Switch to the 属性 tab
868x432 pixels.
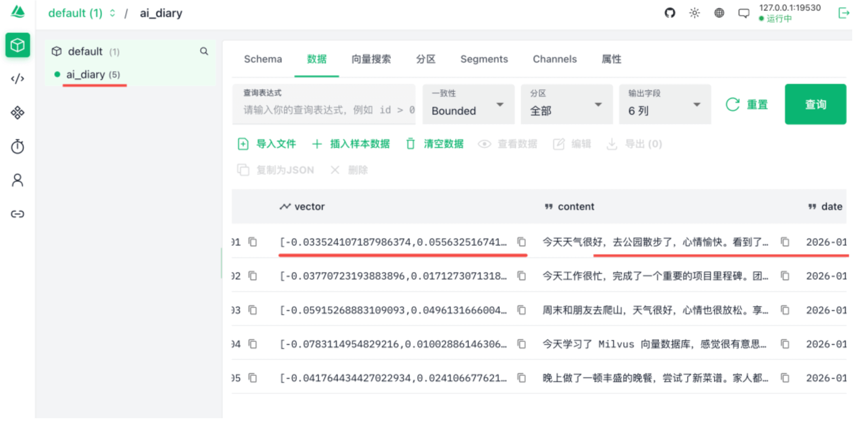611,59
